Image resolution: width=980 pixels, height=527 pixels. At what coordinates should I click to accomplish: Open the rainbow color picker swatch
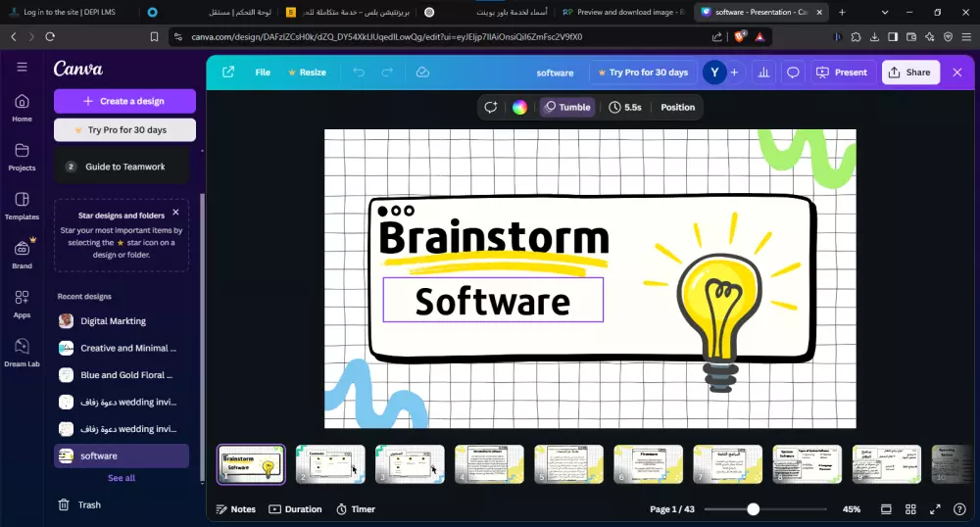(x=519, y=108)
